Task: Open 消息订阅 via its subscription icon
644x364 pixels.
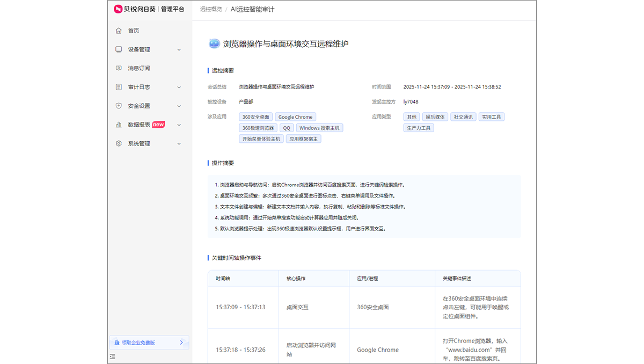Action: tap(118, 68)
